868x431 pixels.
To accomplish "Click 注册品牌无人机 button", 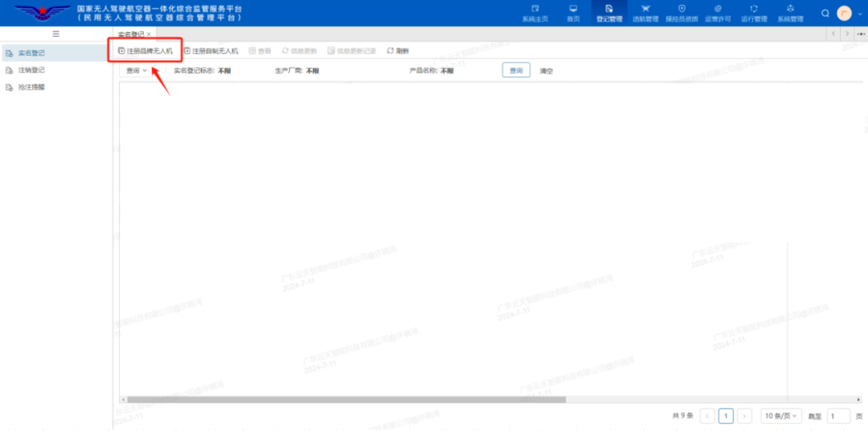I will pos(145,51).
